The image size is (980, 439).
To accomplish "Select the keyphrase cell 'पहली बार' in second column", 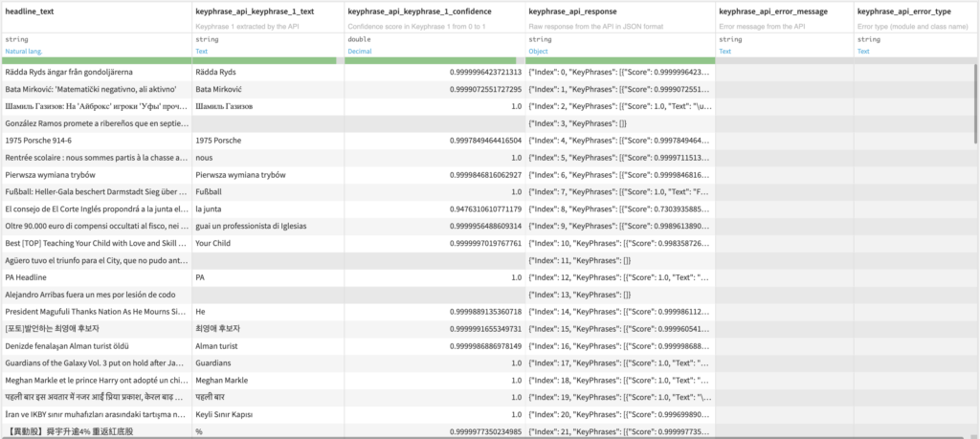I will tap(268, 397).
